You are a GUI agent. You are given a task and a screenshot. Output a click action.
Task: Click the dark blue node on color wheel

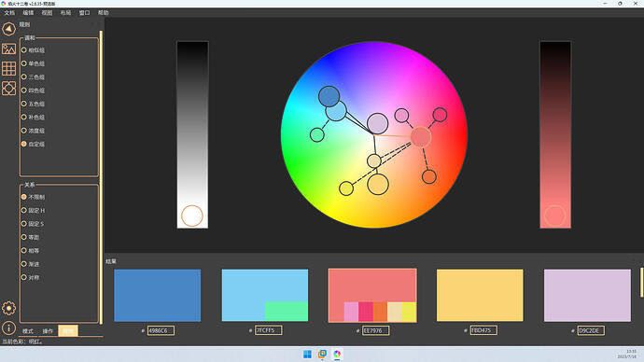329,96
